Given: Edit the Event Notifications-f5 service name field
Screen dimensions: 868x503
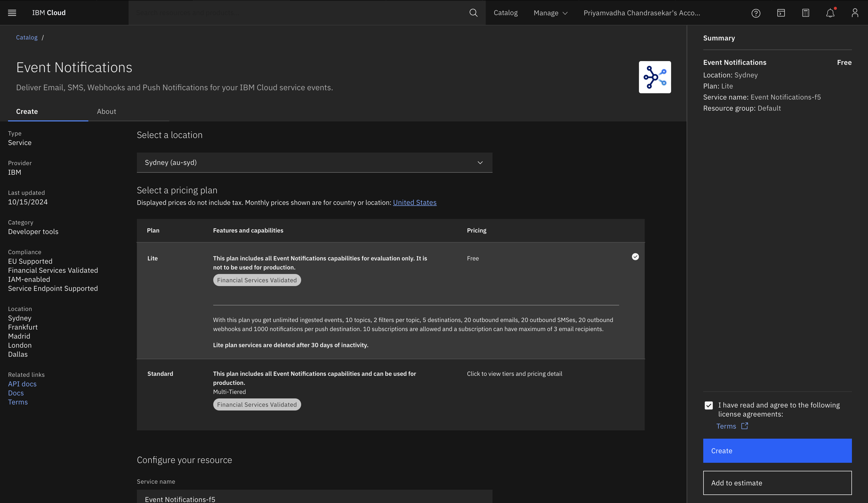Looking at the screenshot, I should point(314,499).
